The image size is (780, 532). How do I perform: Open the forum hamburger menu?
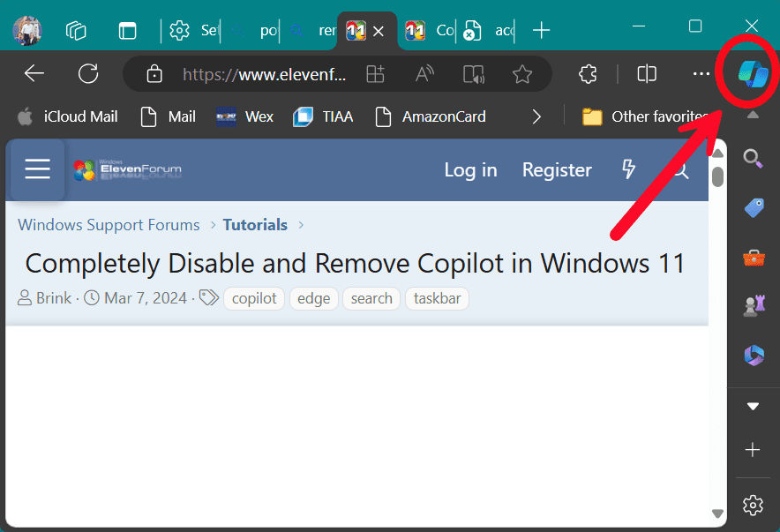[x=37, y=169]
